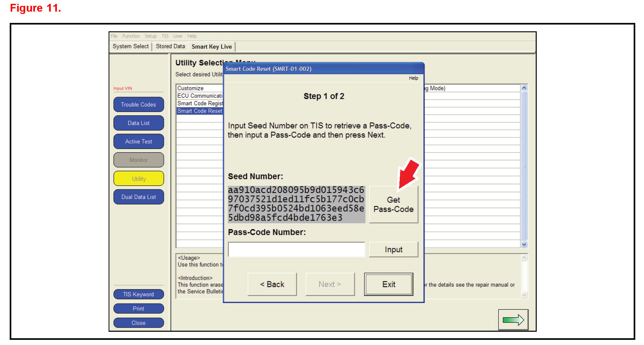Open Active Test from the sidebar
644x345 pixels.
click(139, 141)
